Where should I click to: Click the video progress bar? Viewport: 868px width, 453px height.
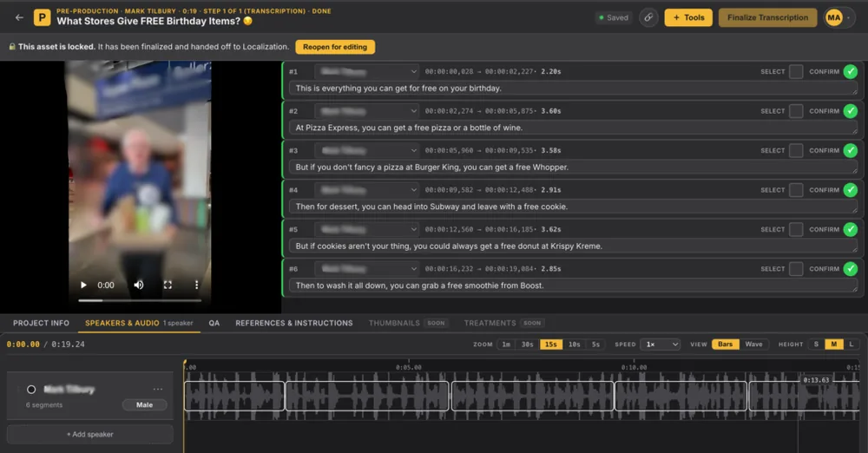click(140, 300)
